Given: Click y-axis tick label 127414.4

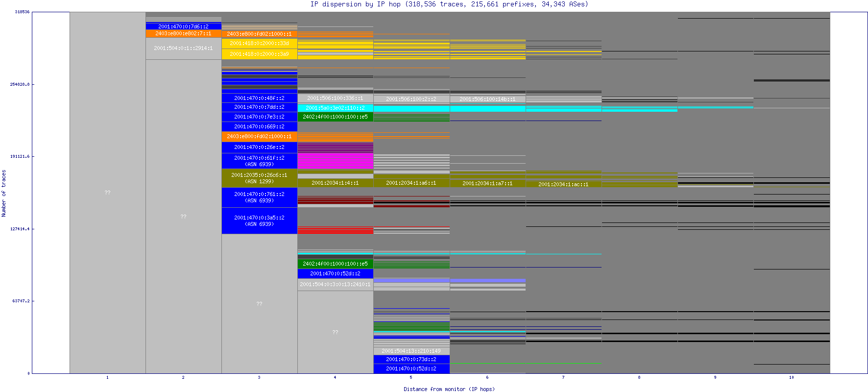Looking at the screenshot, I should click(x=20, y=229).
